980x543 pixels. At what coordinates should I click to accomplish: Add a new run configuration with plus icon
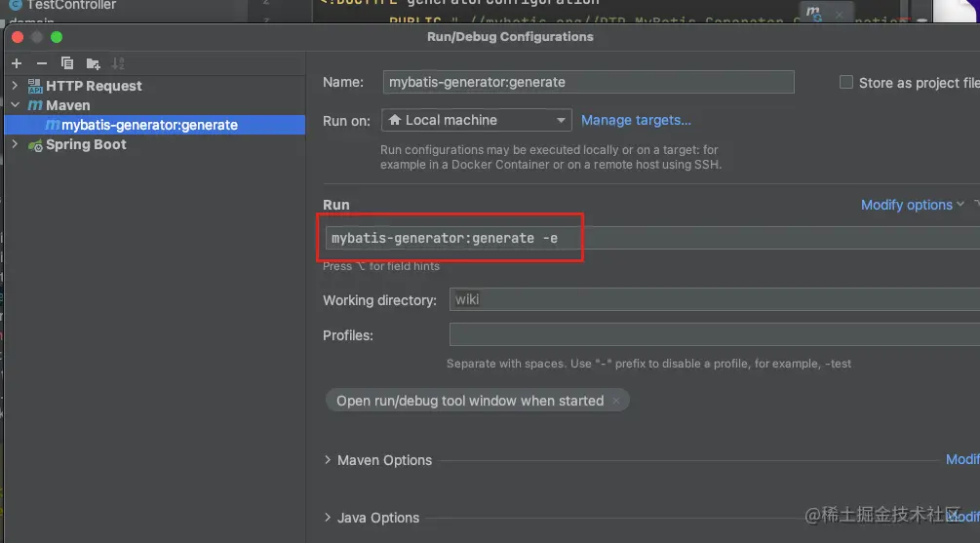coord(17,63)
